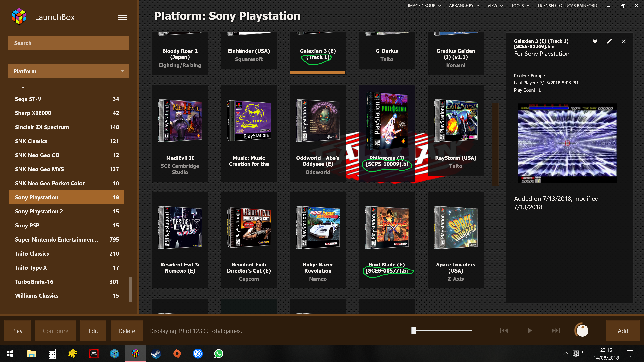Select the Oddworld Abe's Oddysee cover
Image resolution: width=644 pixels, height=362 pixels.
tap(318, 121)
